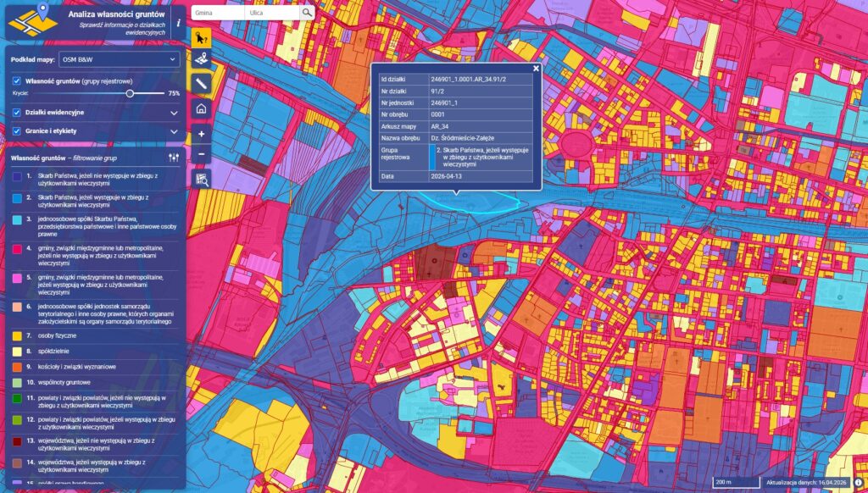Viewport: 868px width, 493px height.
Task: Toggle the Działki ewidencyjne checkbox
Action: (x=17, y=112)
